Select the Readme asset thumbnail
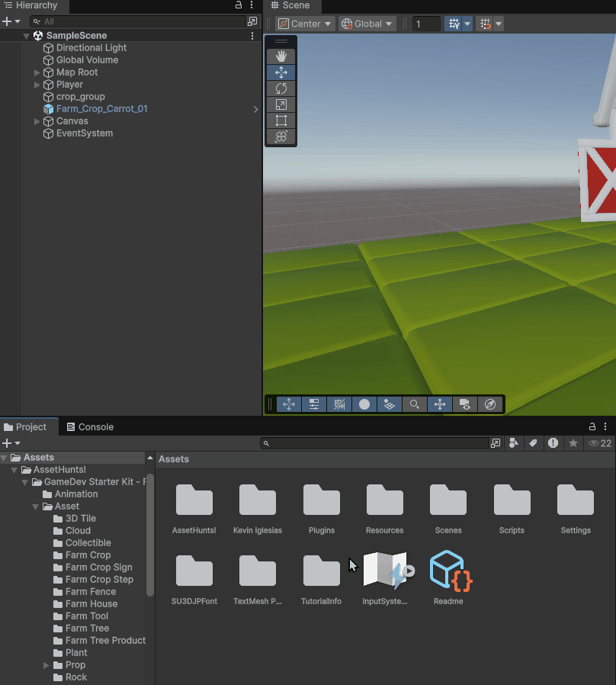616x685 pixels. point(448,571)
